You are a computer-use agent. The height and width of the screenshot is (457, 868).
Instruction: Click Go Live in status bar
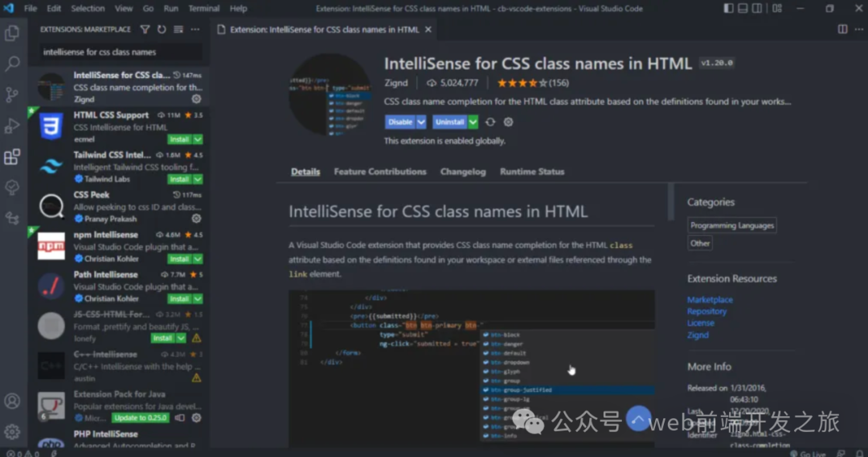[x=809, y=454]
